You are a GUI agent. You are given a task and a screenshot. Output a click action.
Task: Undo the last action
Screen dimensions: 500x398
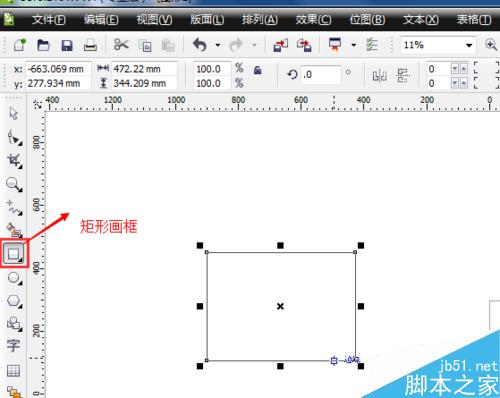(200, 45)
